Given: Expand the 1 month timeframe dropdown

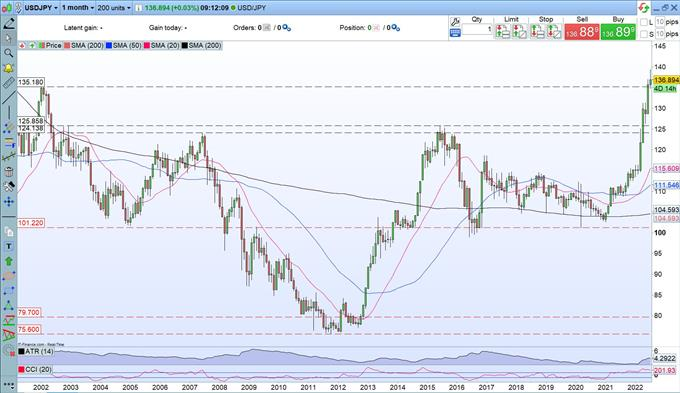Looking at the screenshot, I should pyautogui.click(x=78, y=8).
